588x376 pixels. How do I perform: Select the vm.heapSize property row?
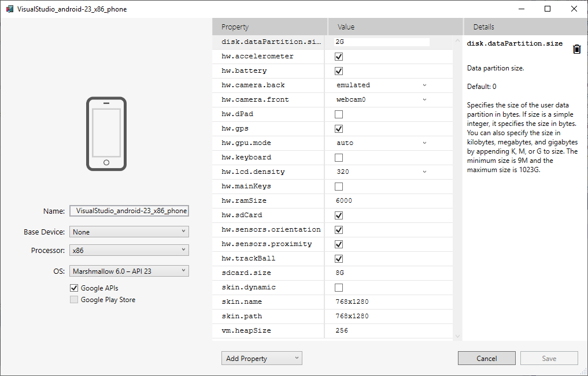click(x=332, y=331)
